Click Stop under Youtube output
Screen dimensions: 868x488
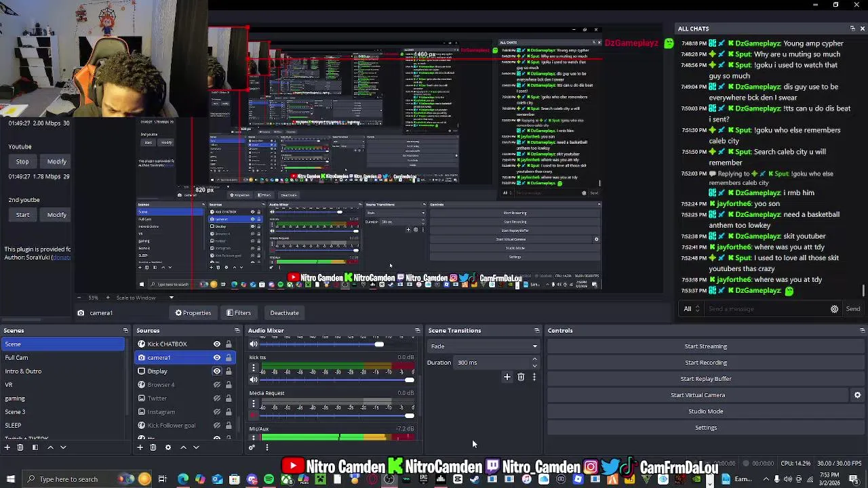[22, 162]
